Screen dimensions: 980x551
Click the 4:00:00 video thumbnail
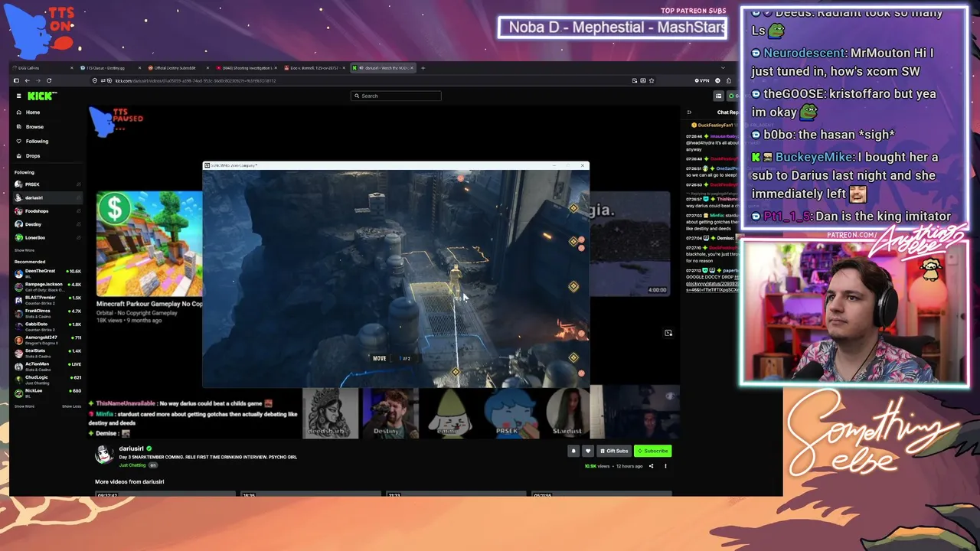click(x=629, y=243)
